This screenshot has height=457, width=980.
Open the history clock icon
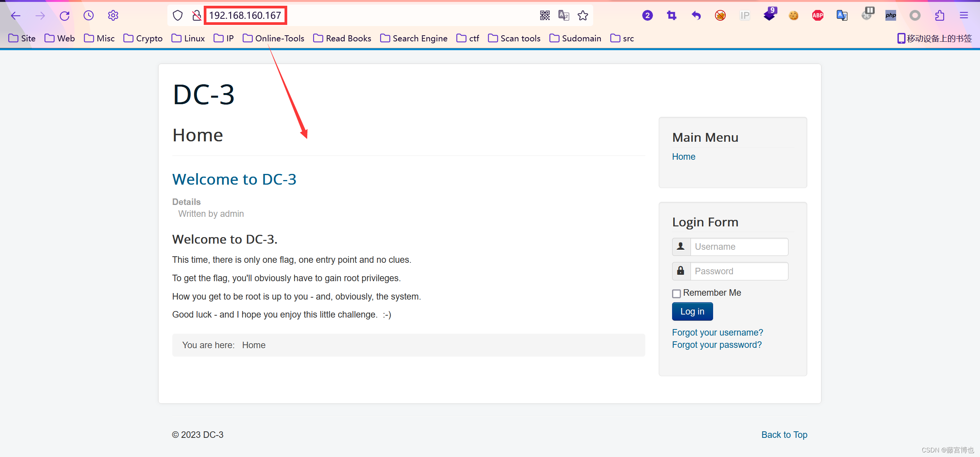[88, 16]
